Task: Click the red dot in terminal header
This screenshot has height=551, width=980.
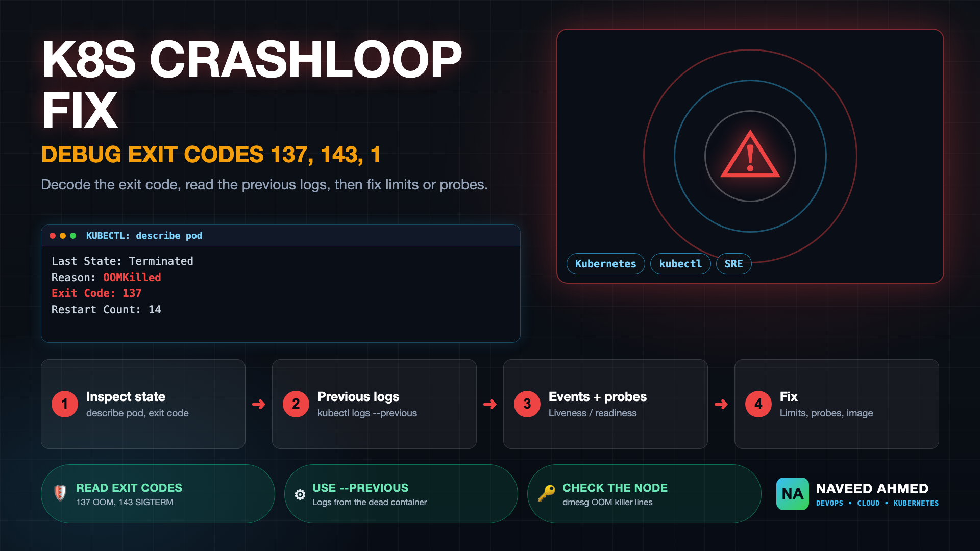Action: 53,236
